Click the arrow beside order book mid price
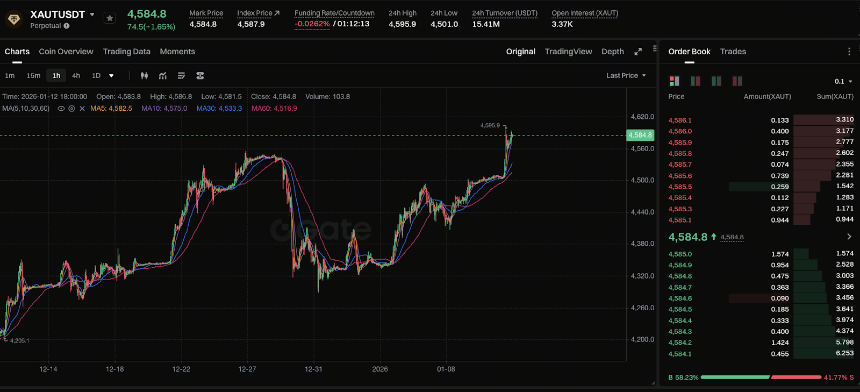Viewport: 860px width, 392px height. [x=850, y=237]
